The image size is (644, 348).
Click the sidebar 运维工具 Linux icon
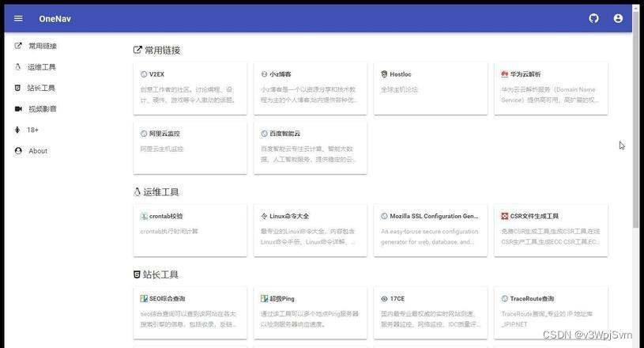click(17, 66)
